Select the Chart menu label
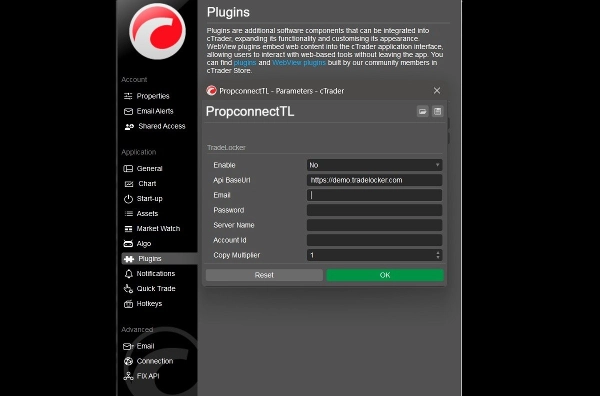The height and width of the screenshot is (396, 600). tap(147, 184)
